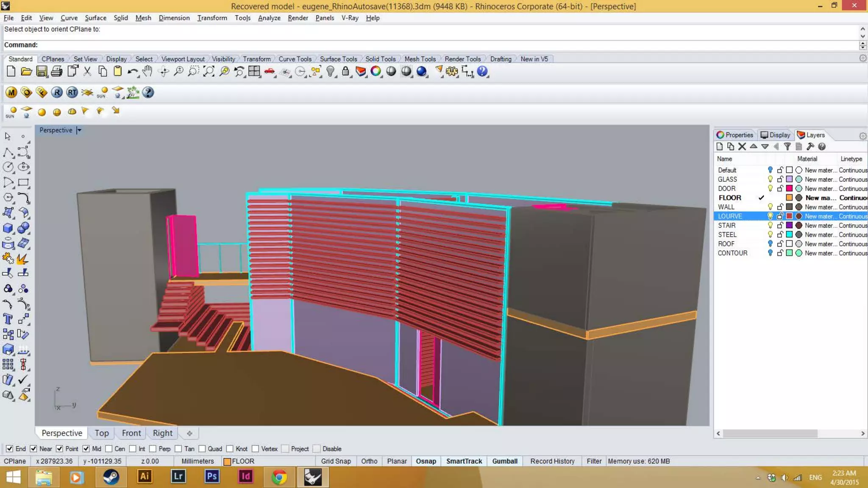Click the Undo arrow icon

tap(132, 71)
